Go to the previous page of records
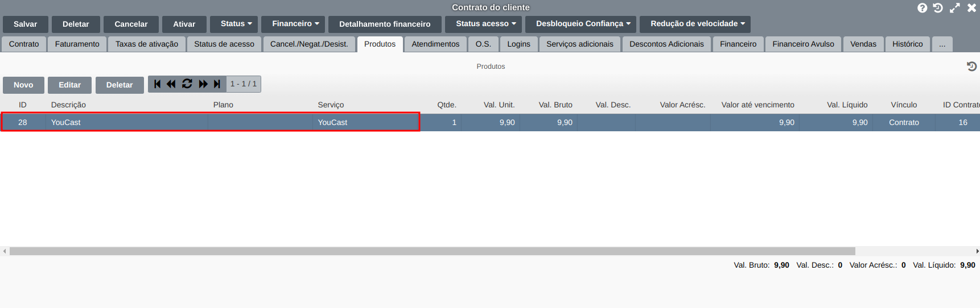The height and width of the screenshot is (308, 980). point(171,84)
